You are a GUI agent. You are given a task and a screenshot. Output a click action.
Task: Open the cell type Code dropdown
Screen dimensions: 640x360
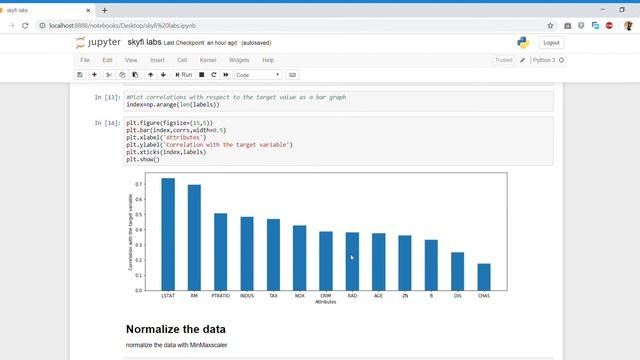pos(258,75)
